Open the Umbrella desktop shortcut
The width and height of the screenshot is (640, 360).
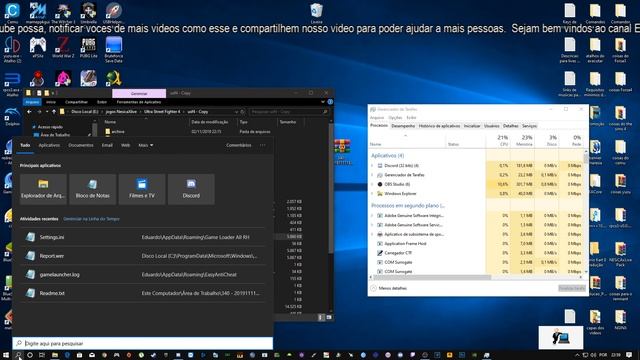88,12
